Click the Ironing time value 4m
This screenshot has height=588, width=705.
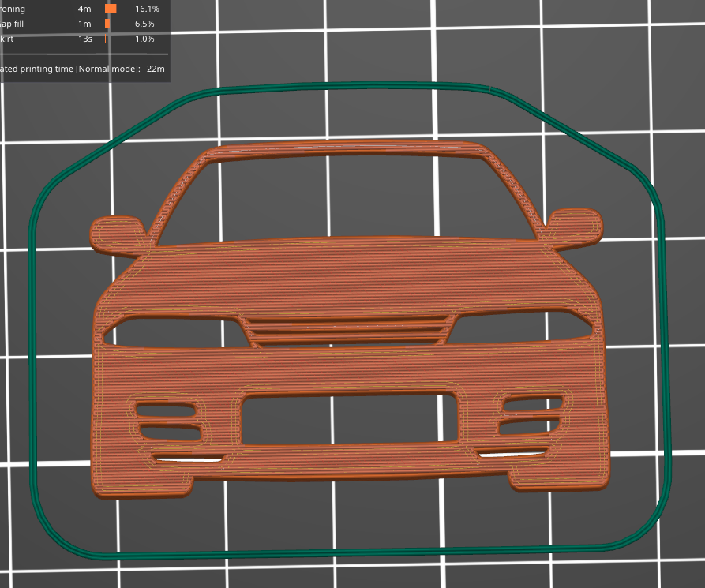pos(84,9)
